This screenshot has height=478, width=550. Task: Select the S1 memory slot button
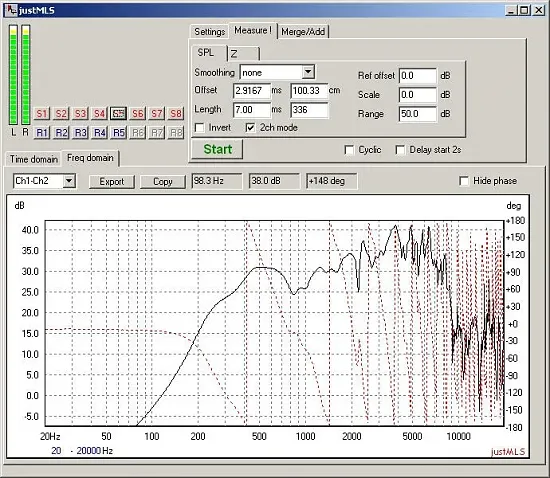[42, 114]
